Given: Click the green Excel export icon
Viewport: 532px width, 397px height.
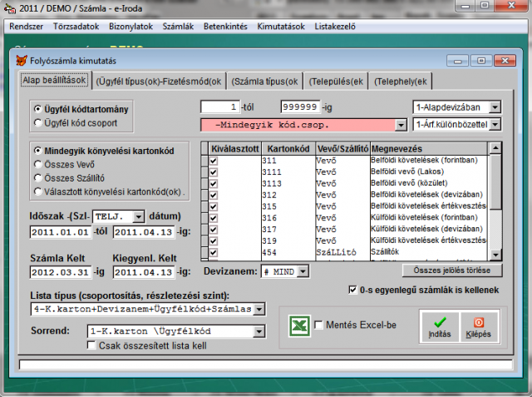Looking at the screenshot, I should (x=299, y=325).
